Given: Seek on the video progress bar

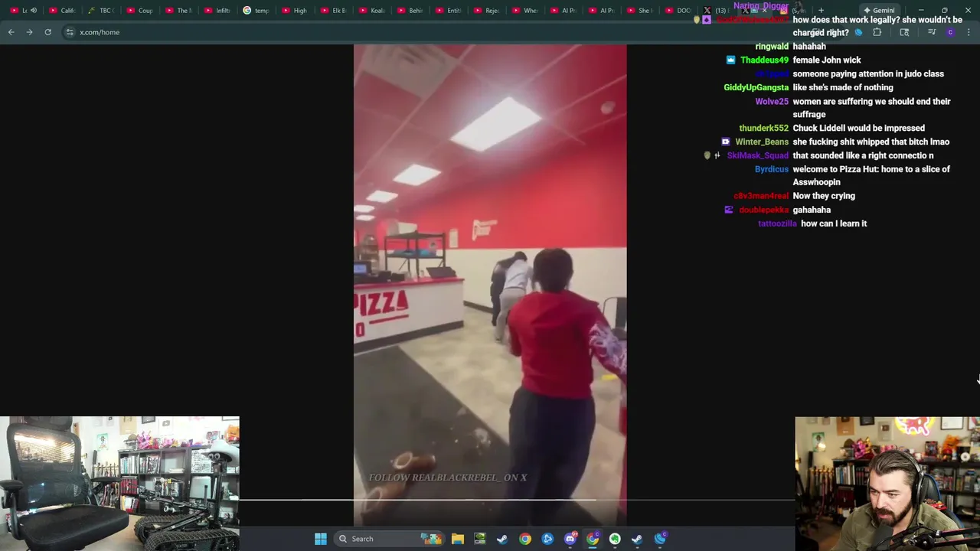Looking at the screenshot, I should (x=517, y=500).
